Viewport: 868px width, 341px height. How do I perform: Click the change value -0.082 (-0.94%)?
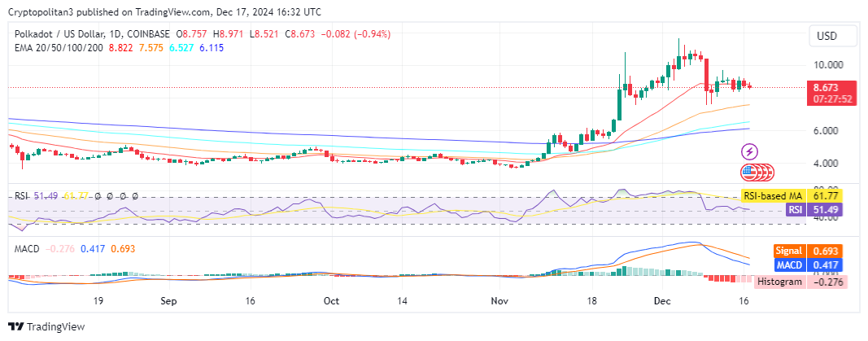(355, 33)
